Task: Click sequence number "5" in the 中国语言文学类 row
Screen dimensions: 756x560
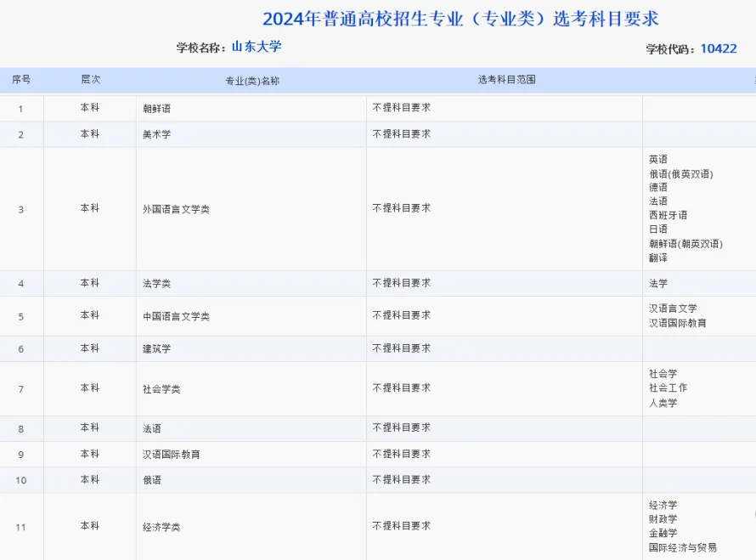Action: point(20,317)
